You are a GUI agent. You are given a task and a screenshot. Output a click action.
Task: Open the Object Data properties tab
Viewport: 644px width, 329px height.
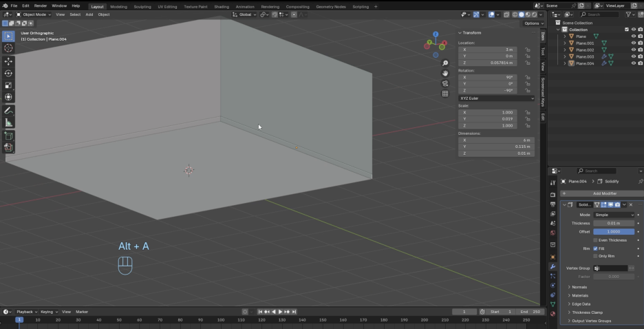[x=552, y=304]
